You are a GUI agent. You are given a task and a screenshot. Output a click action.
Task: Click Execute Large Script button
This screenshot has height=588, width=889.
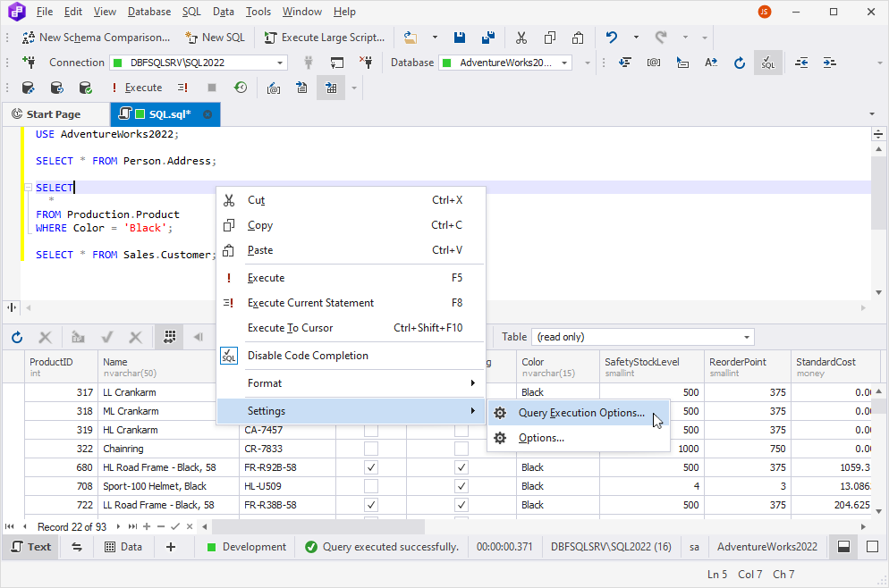pyautogui.click(x=325, y=38)
